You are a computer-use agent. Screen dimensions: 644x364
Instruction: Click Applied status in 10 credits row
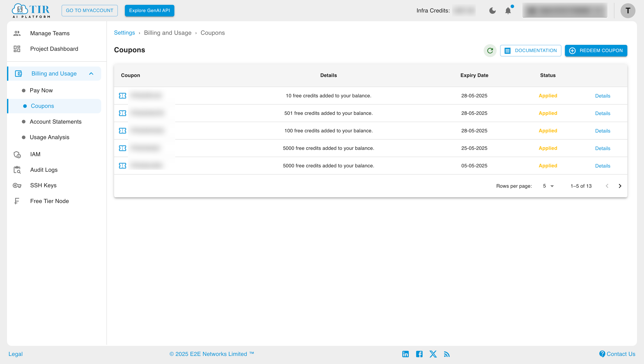(548, 96)
